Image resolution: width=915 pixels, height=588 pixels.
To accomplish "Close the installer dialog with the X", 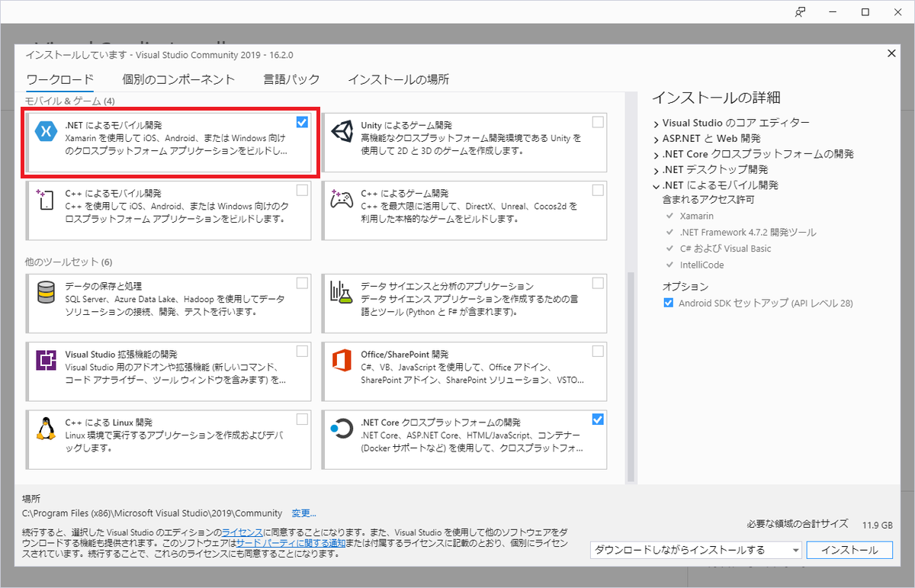I will tap(892, 53).
